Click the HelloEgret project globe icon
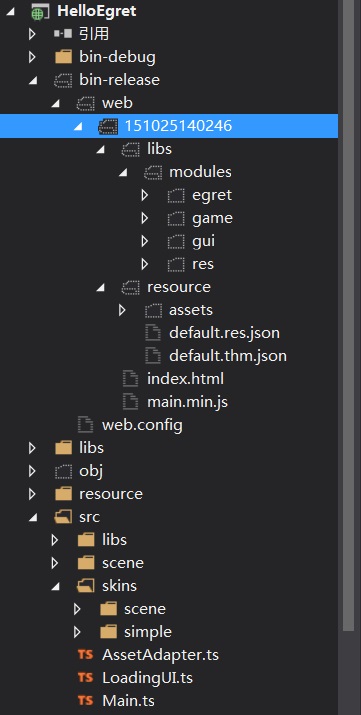 [x=40, y=11]
